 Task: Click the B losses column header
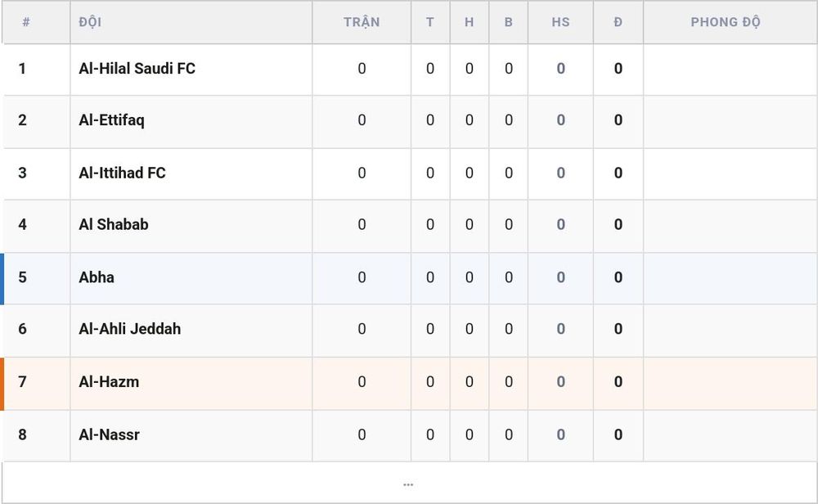click(509, 22)
